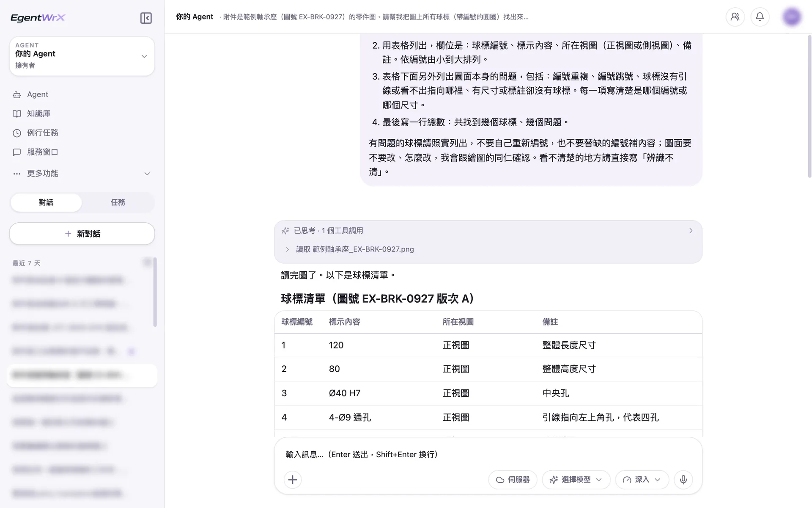The height and width of the screenshot is (508, 812).
Task: Open the members icon in header
Action: pos(735,17)
